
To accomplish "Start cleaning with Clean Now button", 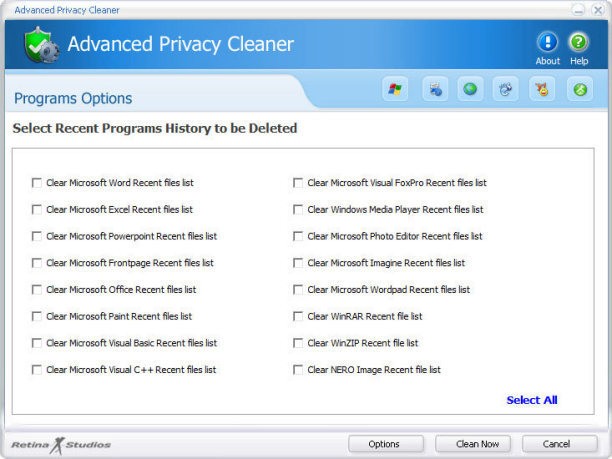I will pyautogui.click(x=473, y=444).
